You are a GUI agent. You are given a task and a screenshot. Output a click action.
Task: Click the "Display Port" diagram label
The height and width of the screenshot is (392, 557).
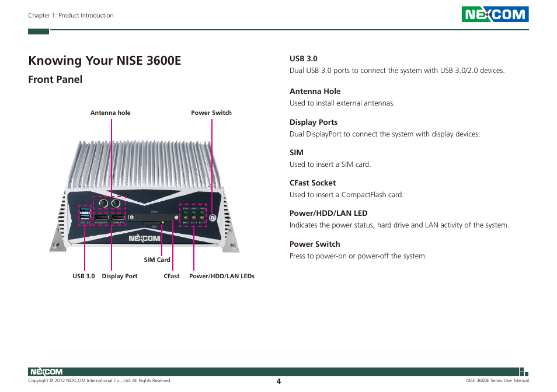(119, 276)
